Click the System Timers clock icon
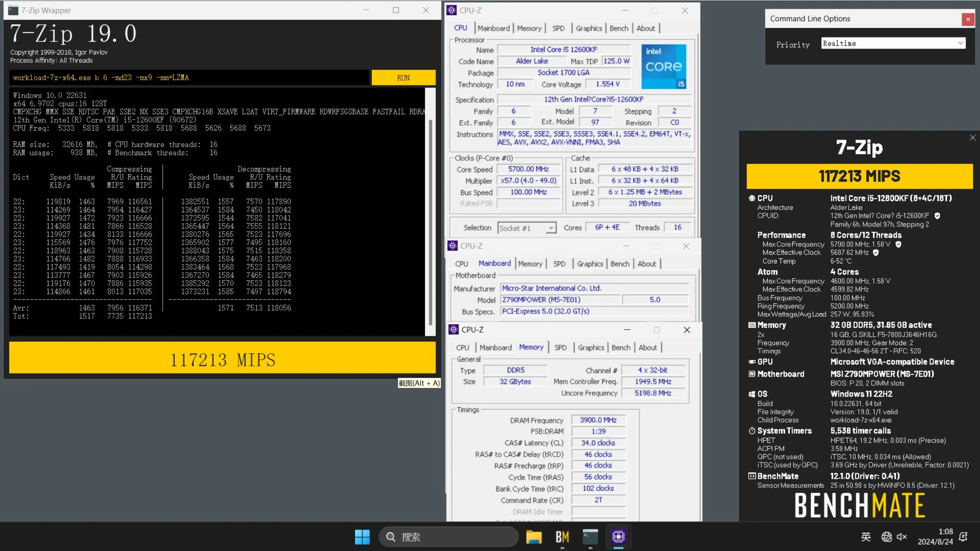The image size is (980, 551). pyautogui.click(x=752, y=431)
